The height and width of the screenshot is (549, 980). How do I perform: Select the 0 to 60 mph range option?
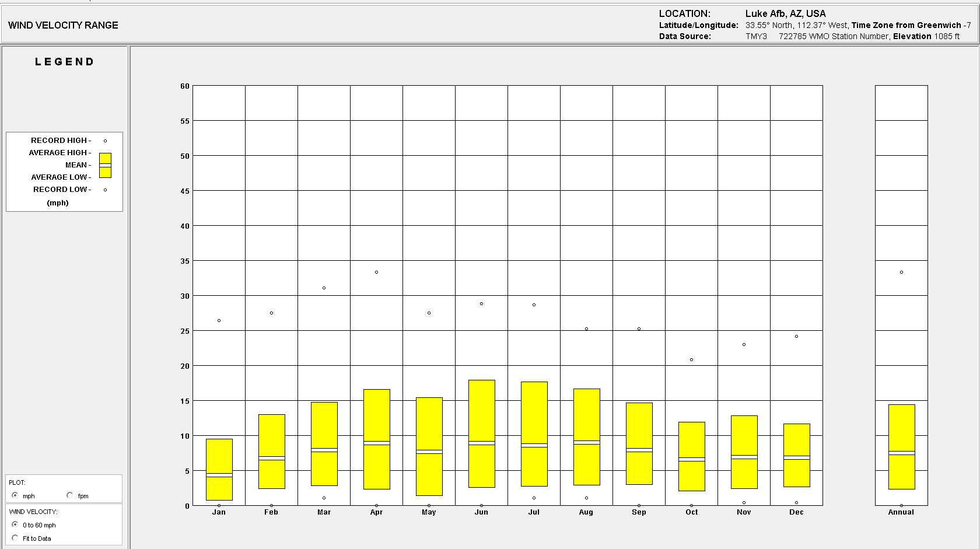[x=15, y=524]
